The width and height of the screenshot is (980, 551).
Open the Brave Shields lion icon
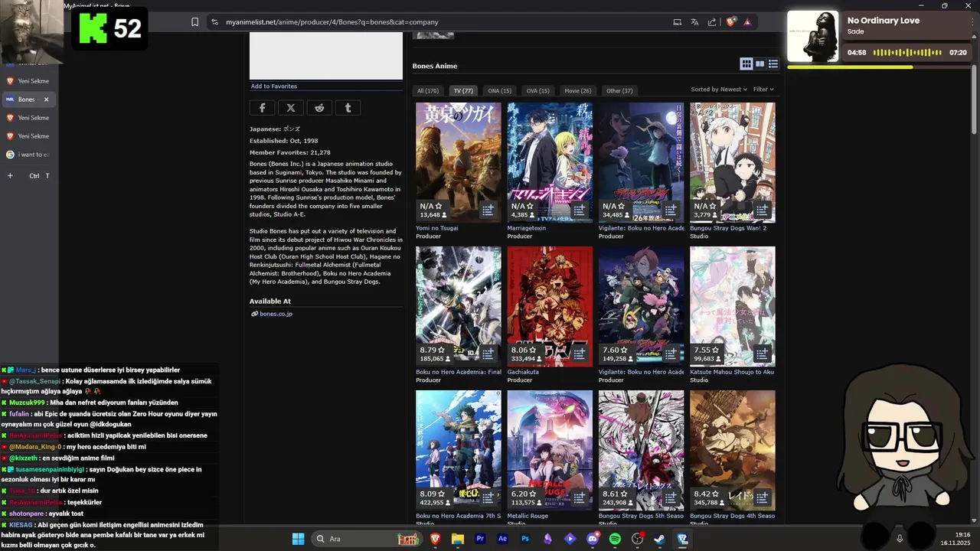coord(730,22)
